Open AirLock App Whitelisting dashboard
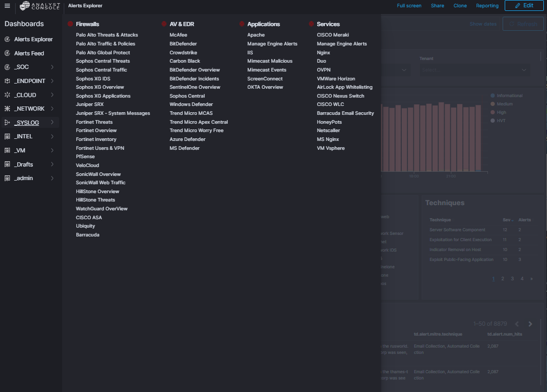547x392 pixels. (345, 87)
